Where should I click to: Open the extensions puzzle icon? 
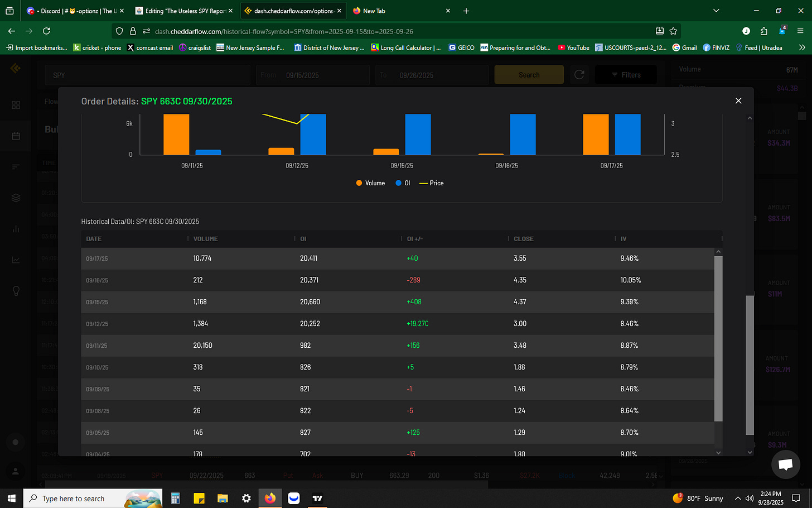(x=764, y=31)
